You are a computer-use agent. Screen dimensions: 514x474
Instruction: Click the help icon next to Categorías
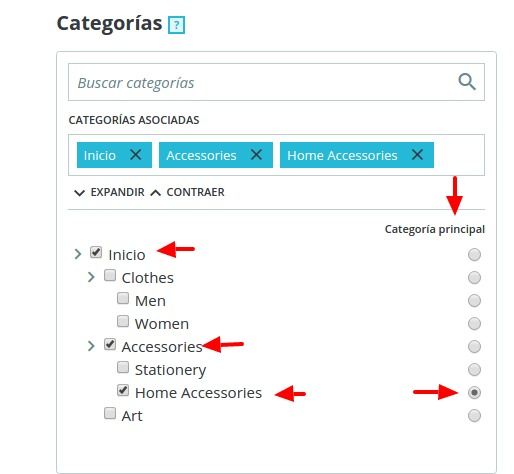176,25
